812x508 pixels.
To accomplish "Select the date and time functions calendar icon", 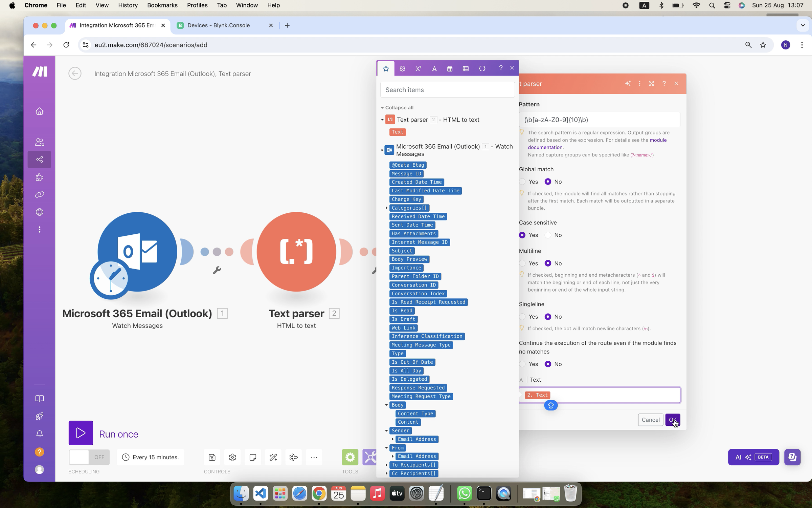I will [450, 68].
